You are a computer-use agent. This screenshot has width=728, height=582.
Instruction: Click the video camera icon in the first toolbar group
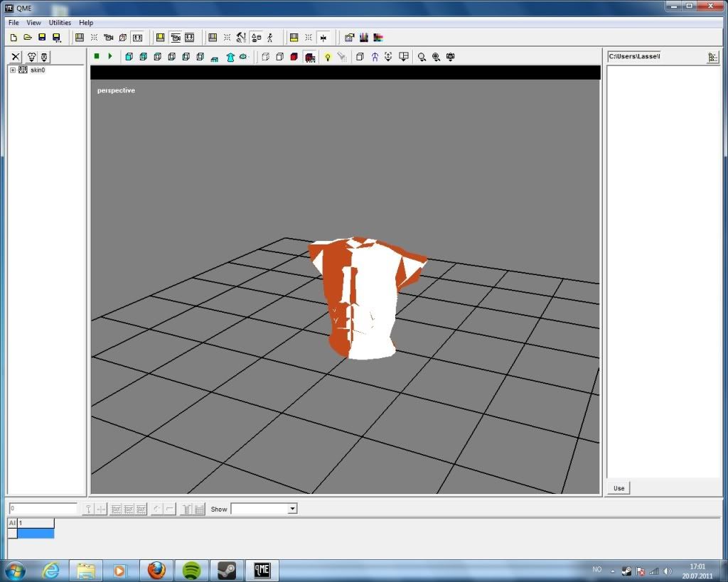(109, 38)
